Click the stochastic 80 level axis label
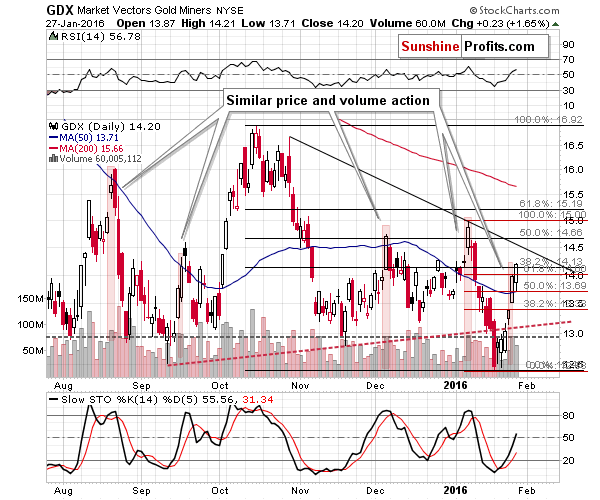Image resolution: width=600 pixels, height=500 pixels. (569, 415)
